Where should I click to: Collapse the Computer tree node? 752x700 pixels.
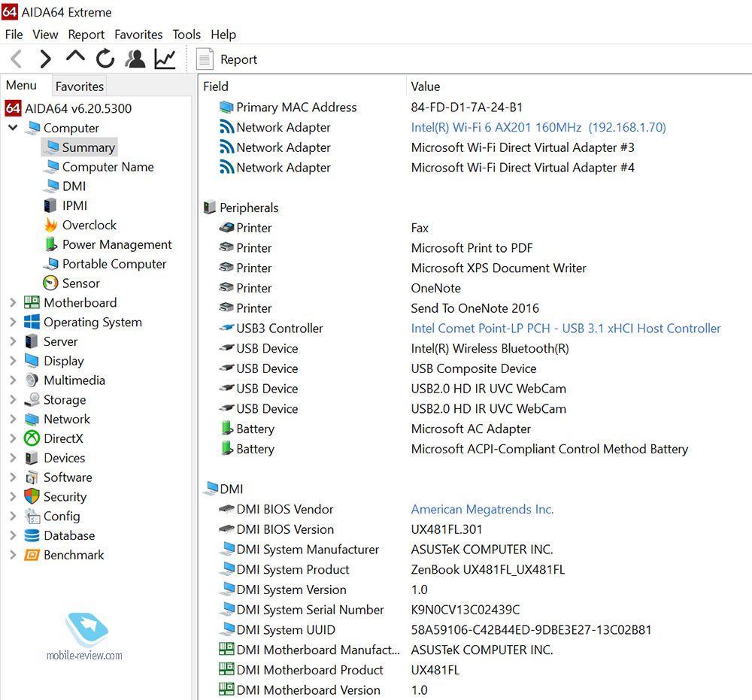point(13,128)
